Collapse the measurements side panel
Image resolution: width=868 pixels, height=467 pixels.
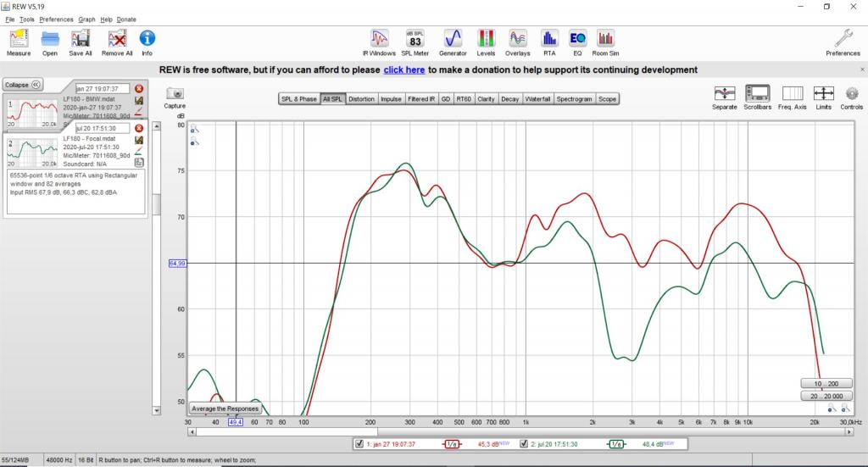[x=22, y=85]
